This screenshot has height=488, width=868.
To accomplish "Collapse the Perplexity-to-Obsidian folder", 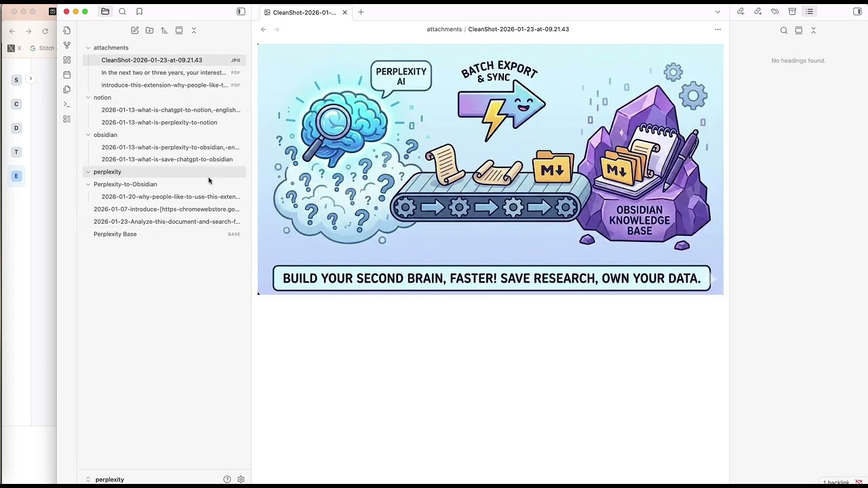I will [88, 184].
